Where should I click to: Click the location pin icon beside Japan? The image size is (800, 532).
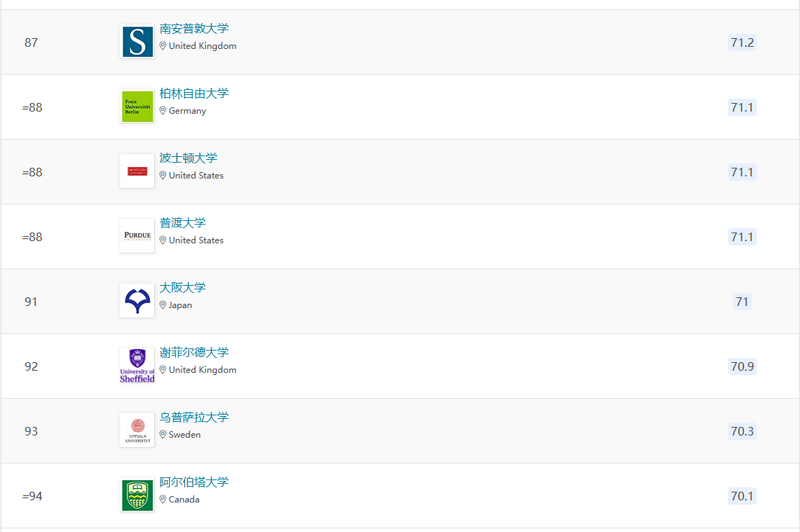[163, 305]
